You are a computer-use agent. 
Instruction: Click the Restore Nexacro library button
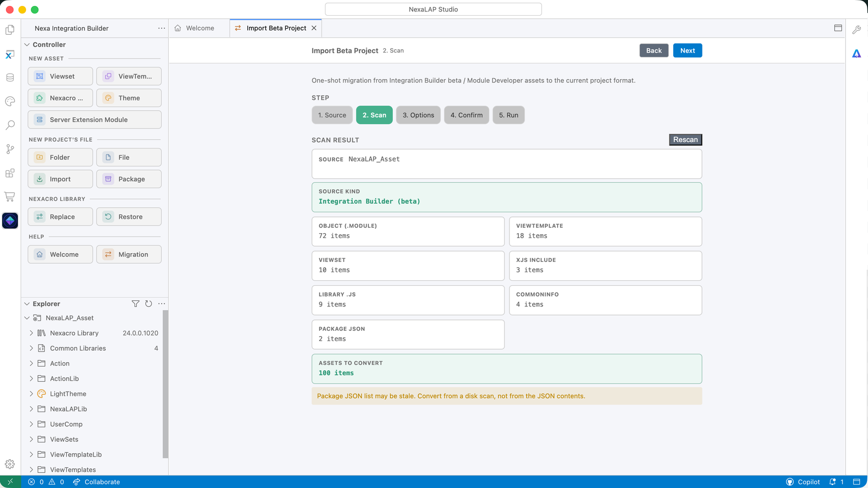point(129,217)
